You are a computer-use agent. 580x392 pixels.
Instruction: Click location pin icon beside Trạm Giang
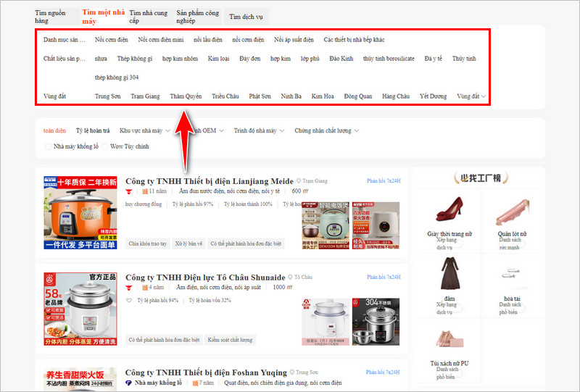coord(299,181)
